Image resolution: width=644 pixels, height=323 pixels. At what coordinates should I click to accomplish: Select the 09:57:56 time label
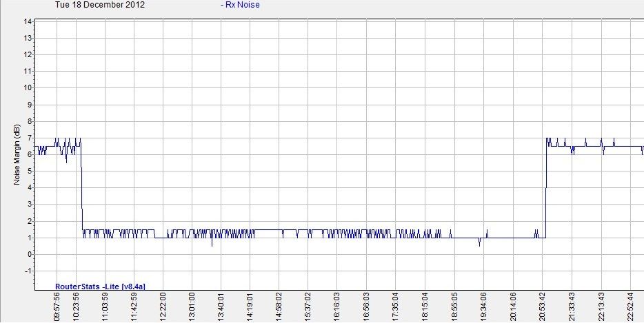57,307
